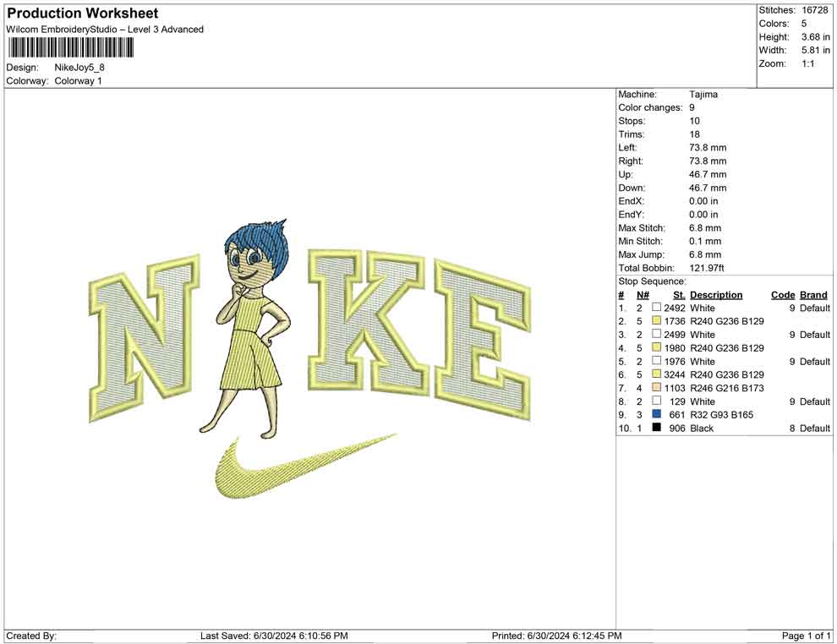The image size is (837, 644).
Task: Click the embroidered letter E
Action: click(483, 340)
